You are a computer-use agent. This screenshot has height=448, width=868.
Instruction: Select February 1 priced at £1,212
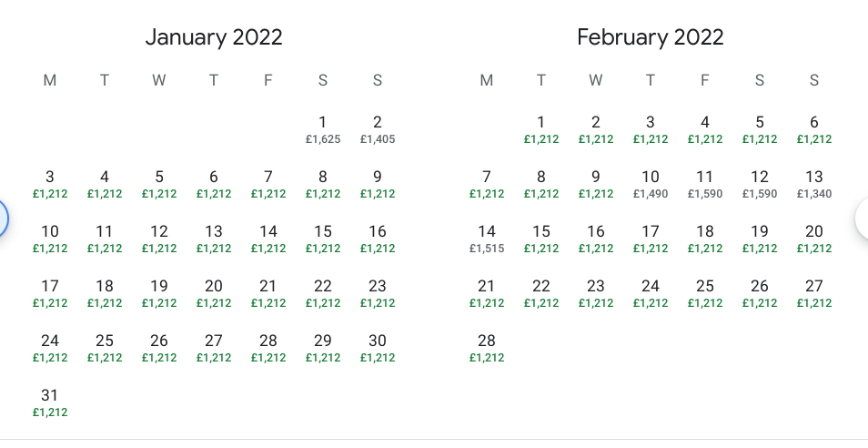coord(541,129)
